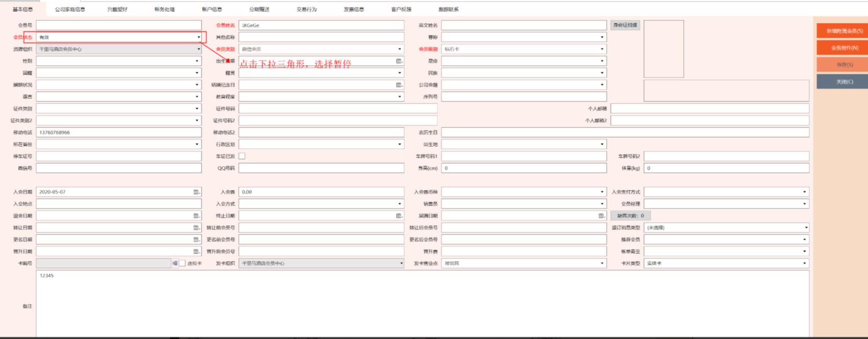Open the 结婚纪念日 calendar picker
This screenshot has height=339, width=868.
coord(399,85)
